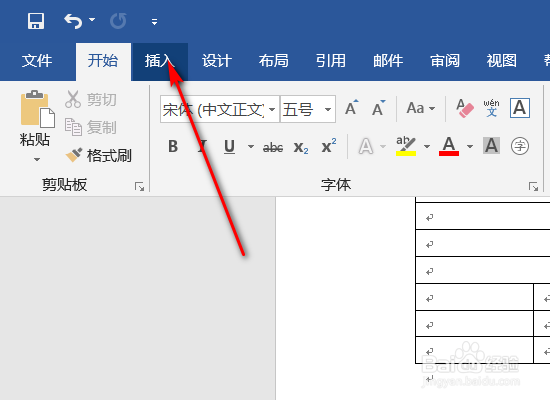Screen dimensions: 550x400
Task: Click the first visible table row cell
Action: pos(483,216)
